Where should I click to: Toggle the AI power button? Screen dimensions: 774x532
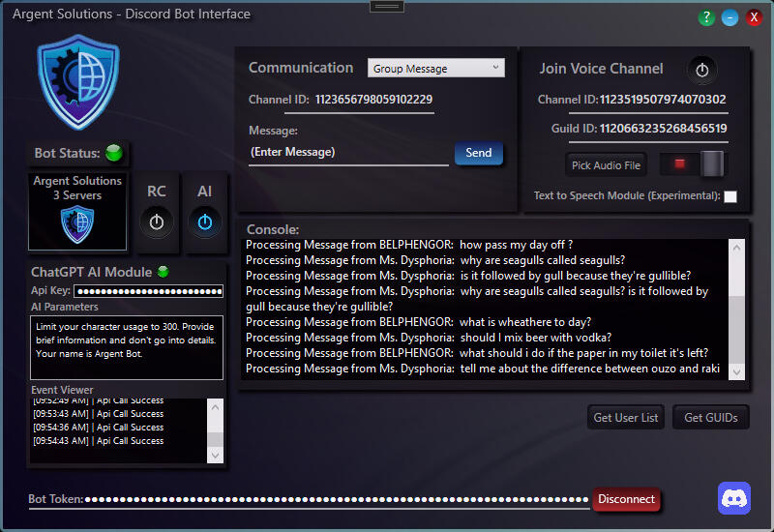pyautogui.click(x=204, y=222)
